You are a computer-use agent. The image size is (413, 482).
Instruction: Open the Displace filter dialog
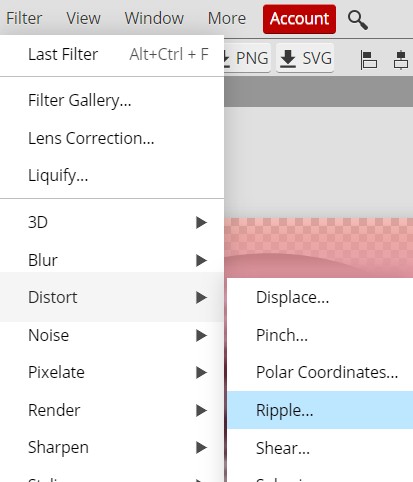coord(320,297)
